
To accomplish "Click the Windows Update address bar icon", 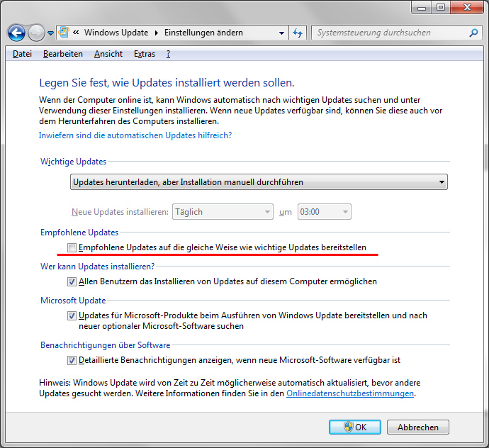I will (x=64, y=32).
